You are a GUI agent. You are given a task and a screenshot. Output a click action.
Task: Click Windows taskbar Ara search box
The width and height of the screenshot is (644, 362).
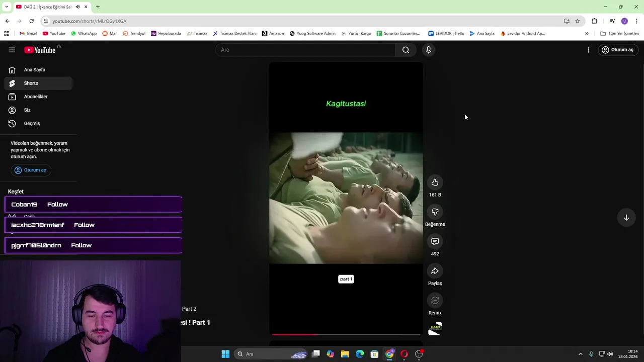coord(272,354)
